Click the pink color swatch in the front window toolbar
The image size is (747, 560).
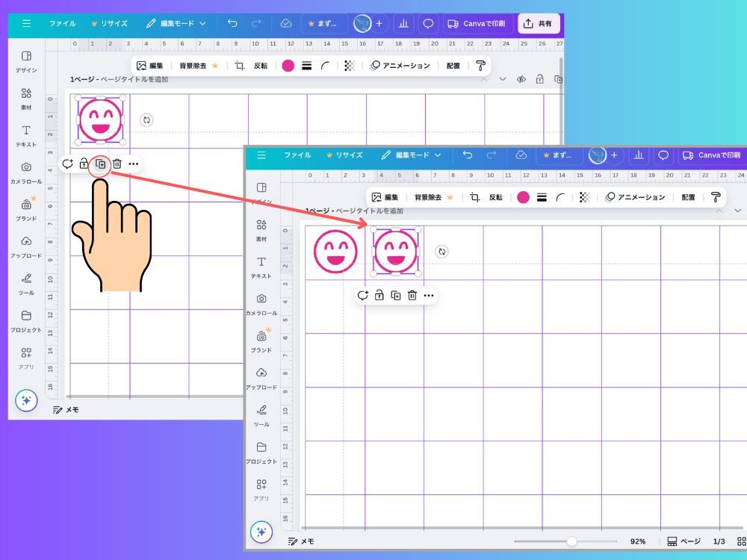tap(523, 197)
